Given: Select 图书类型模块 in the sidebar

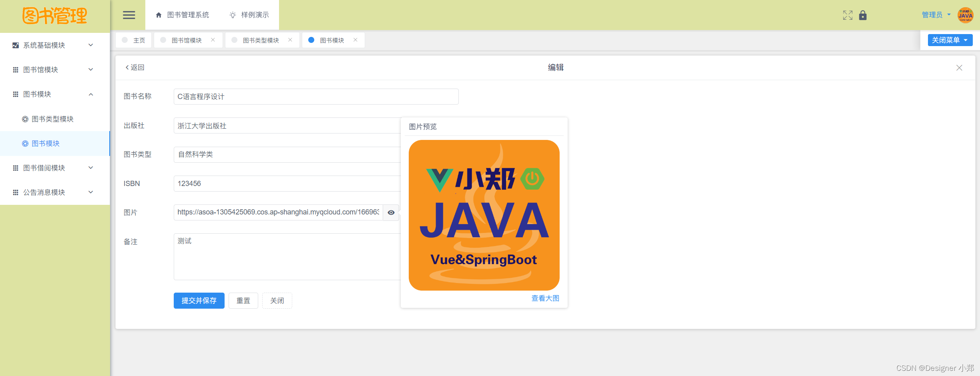Looking at the screenshot, I should (55, 119).
